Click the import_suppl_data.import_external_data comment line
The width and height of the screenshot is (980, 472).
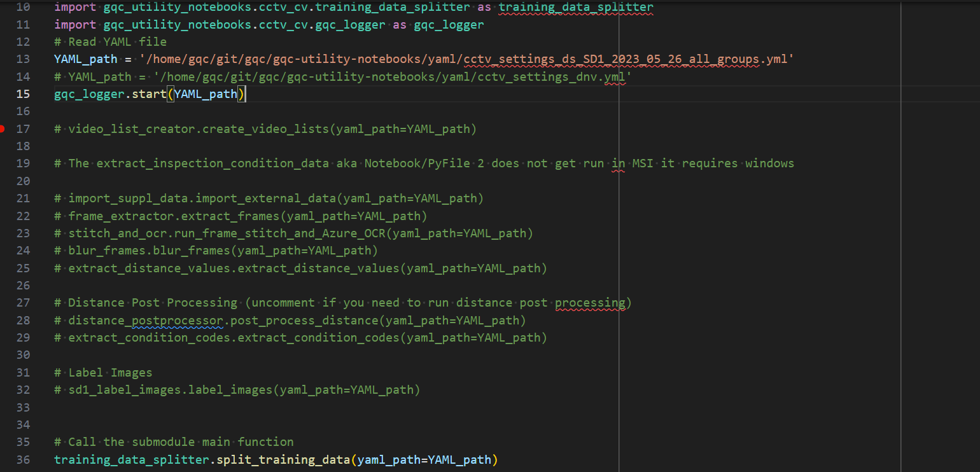tap(269, 198)
